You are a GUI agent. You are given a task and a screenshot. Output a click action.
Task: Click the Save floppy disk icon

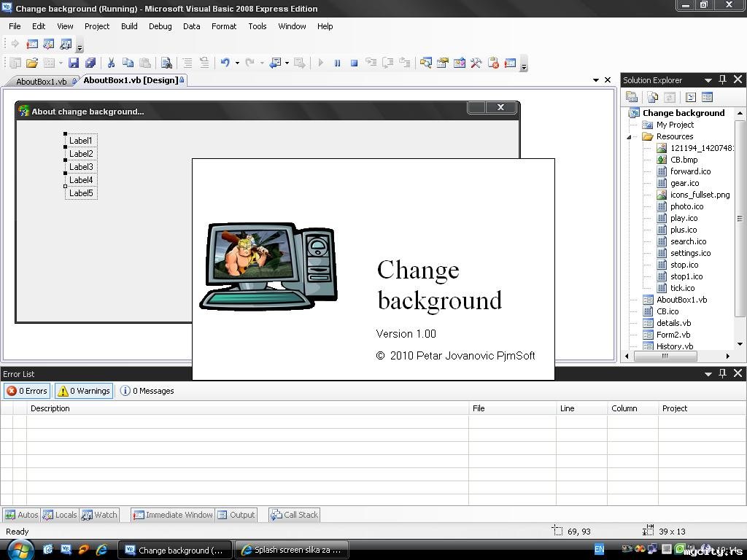(74, 63)
